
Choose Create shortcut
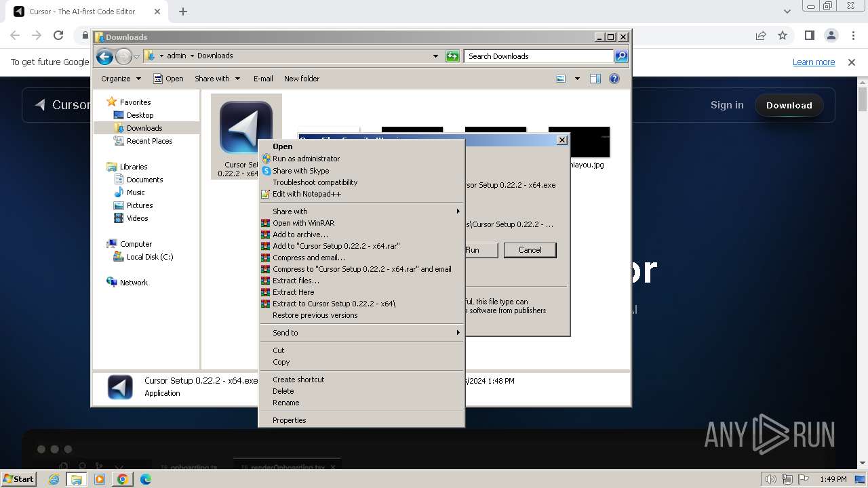tap(361, 380)
